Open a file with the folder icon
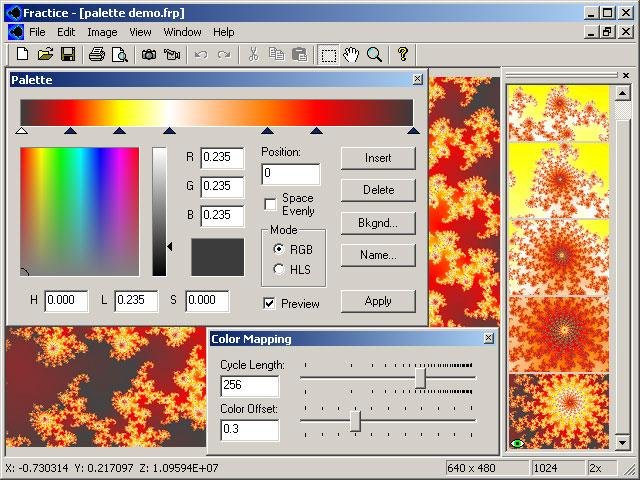 45,54
